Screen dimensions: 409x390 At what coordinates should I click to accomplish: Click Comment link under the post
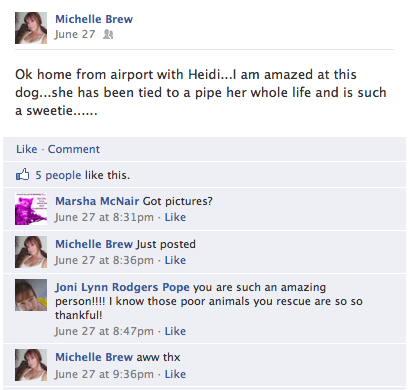click(74, 149)
